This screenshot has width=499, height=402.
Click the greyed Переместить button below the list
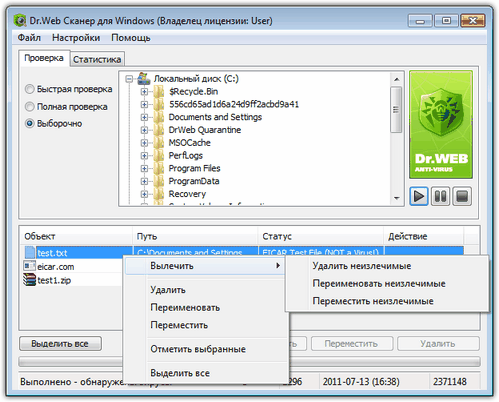(x=352, y=344)
